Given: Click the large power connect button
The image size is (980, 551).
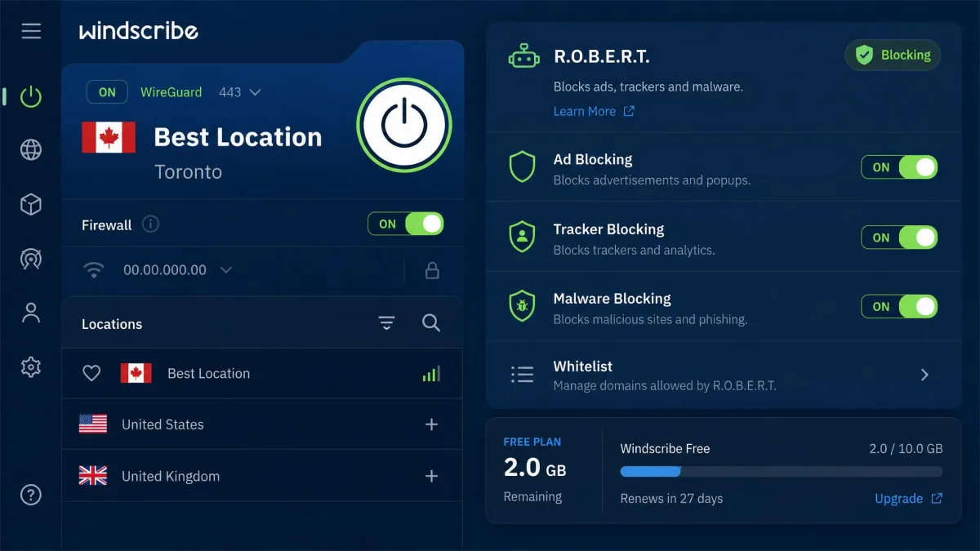Looking at the screenshot, I should 404,125.
